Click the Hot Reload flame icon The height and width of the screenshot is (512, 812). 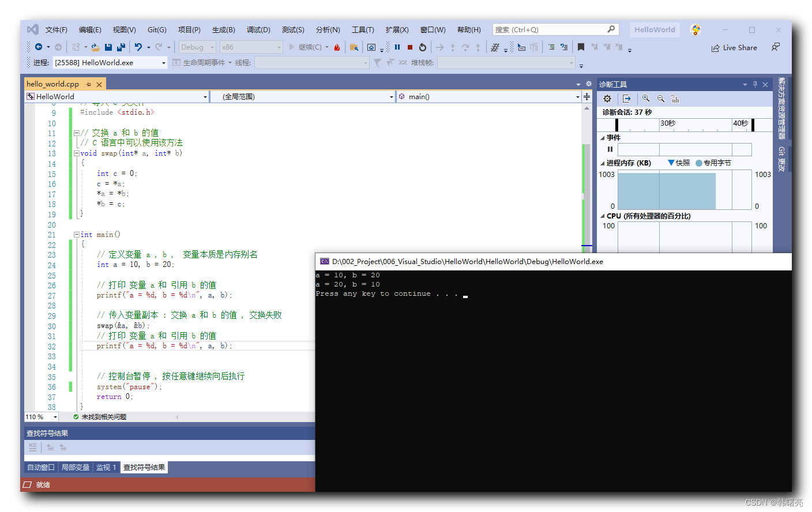point(337,47)
